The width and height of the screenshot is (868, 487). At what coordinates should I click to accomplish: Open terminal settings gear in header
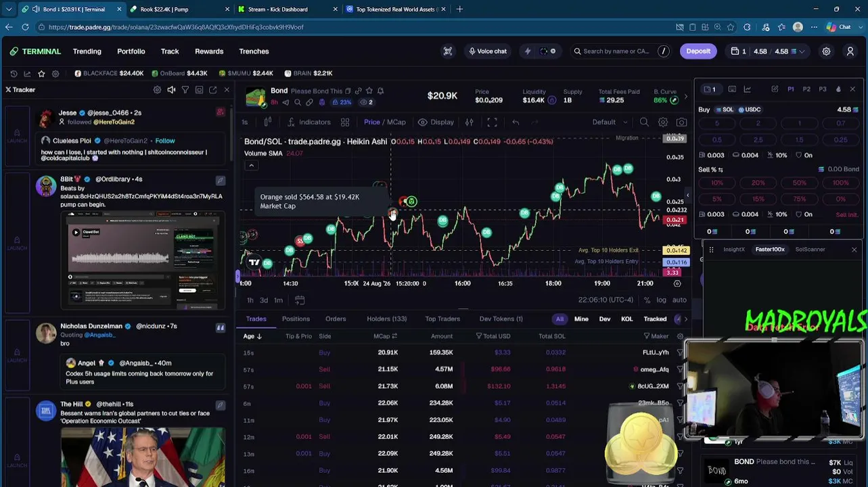pos(826,51)
